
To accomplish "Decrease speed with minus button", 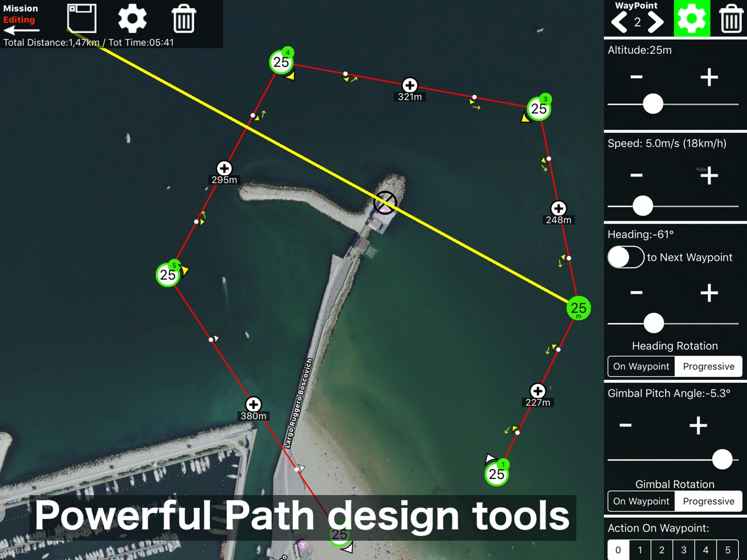I will (x=636, y=175).
